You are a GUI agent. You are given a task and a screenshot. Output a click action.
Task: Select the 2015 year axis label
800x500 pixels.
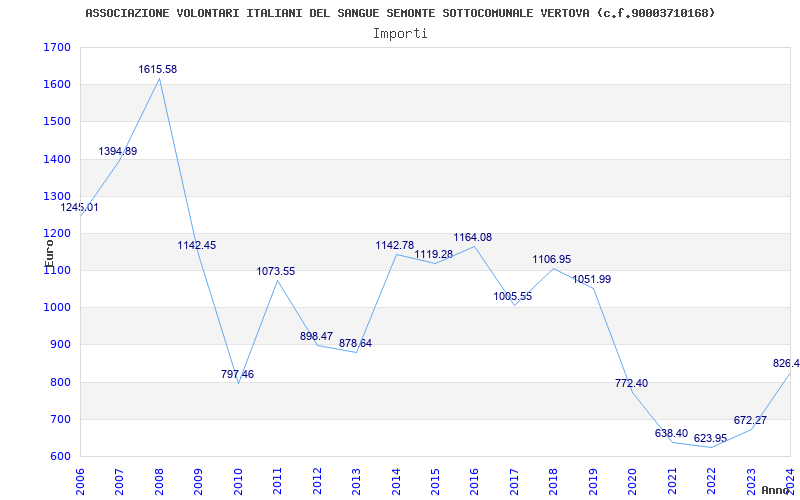[435, 482]
